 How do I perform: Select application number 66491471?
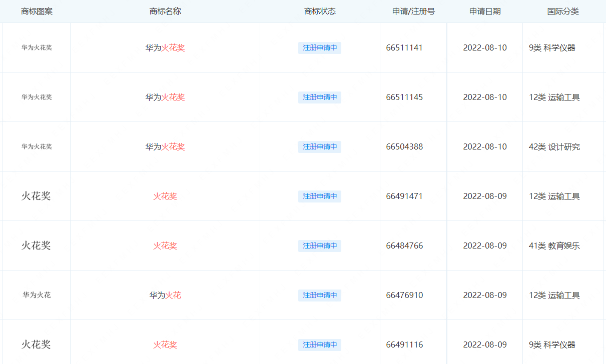[404, 196]
